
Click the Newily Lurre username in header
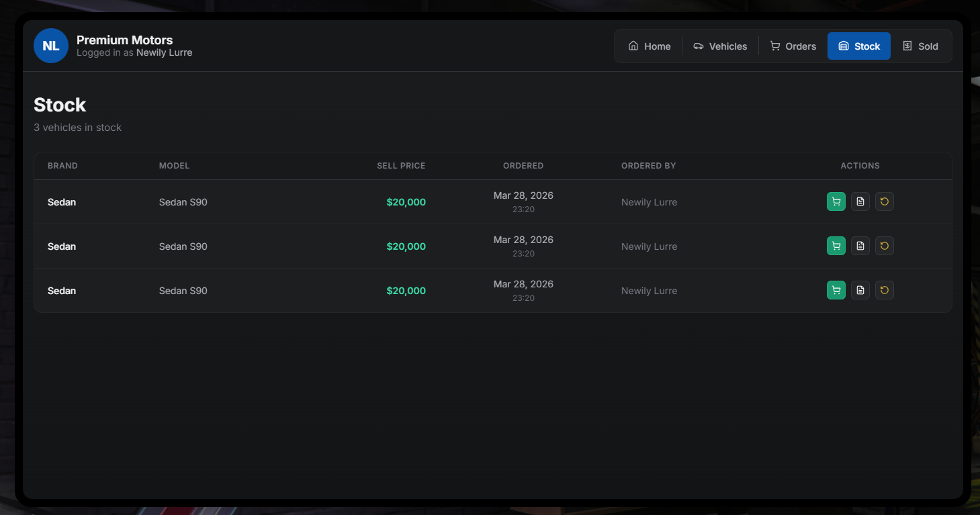point(164,52)
